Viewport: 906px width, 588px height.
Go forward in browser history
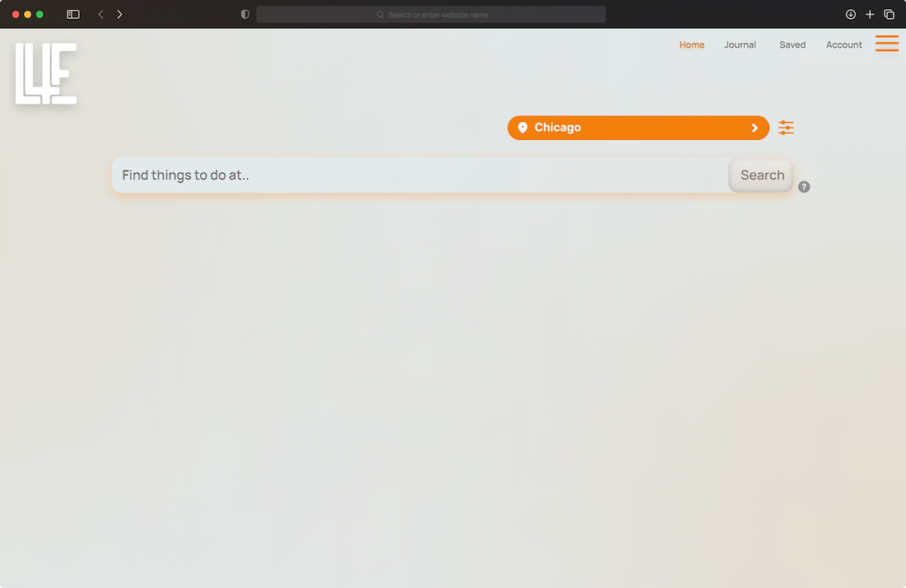click(119, 15)
